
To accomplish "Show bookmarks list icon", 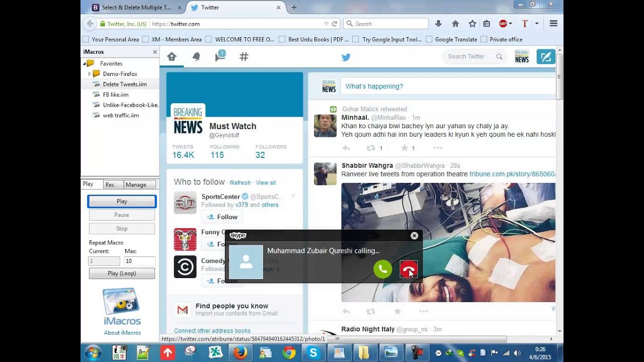I will pos(487,24).
